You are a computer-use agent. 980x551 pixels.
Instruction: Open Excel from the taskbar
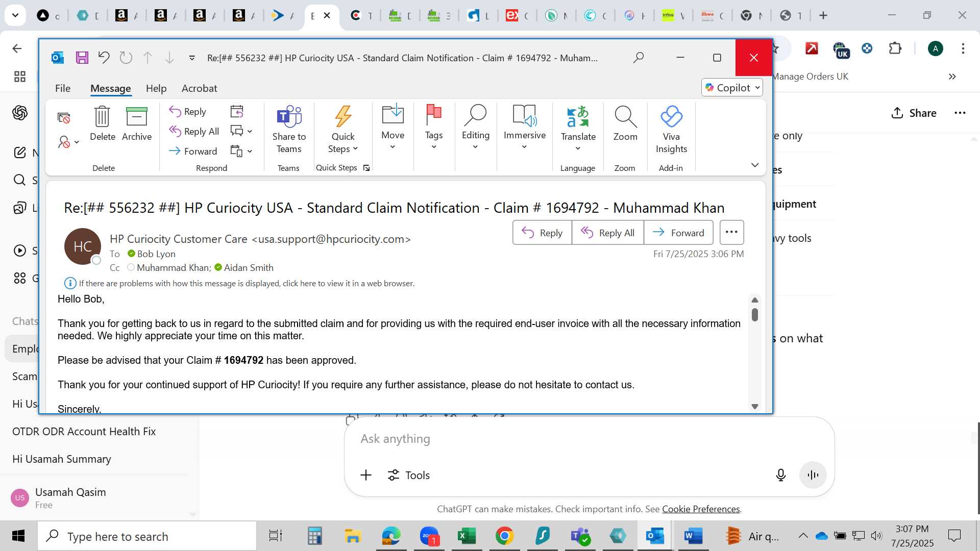(467, 536)
